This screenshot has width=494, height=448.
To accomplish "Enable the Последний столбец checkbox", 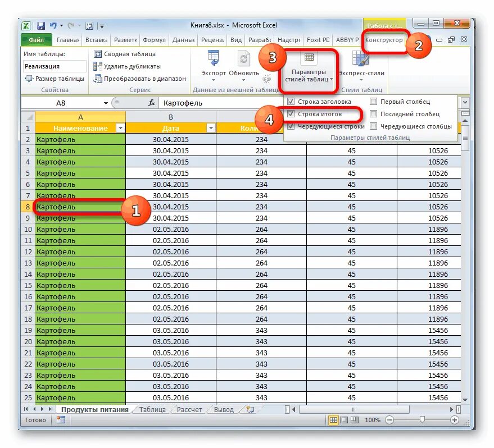I will click(x=373, y=114).
